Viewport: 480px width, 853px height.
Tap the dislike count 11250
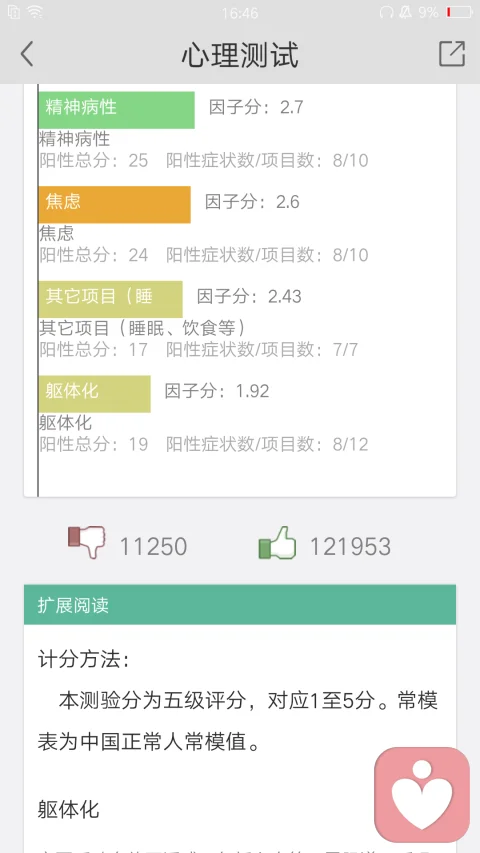153,547
